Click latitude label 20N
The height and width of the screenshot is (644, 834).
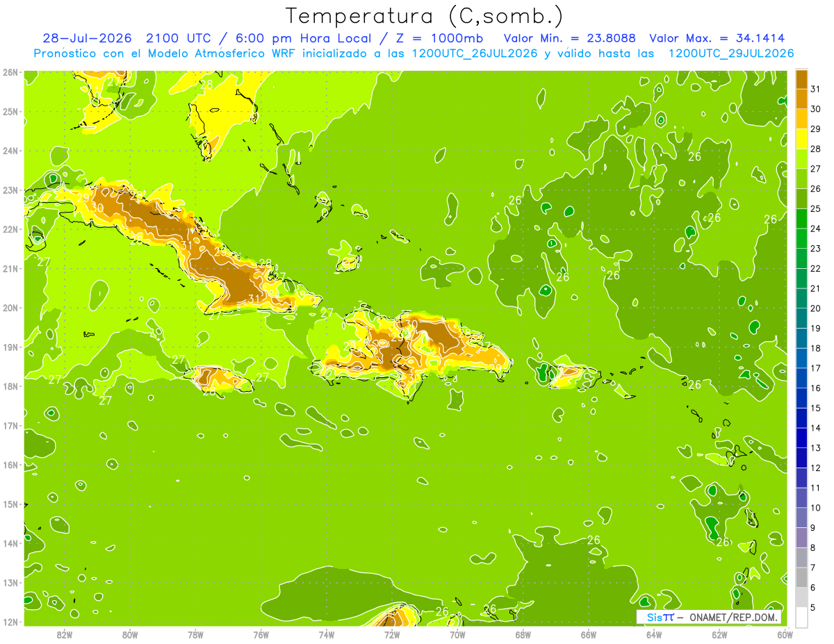[10, 308]
